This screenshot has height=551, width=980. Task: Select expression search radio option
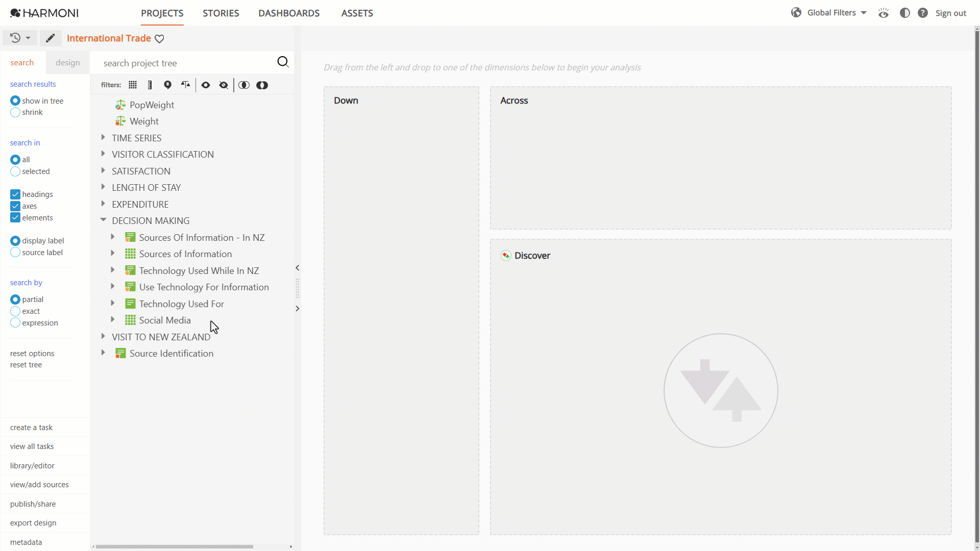(15, 323)
